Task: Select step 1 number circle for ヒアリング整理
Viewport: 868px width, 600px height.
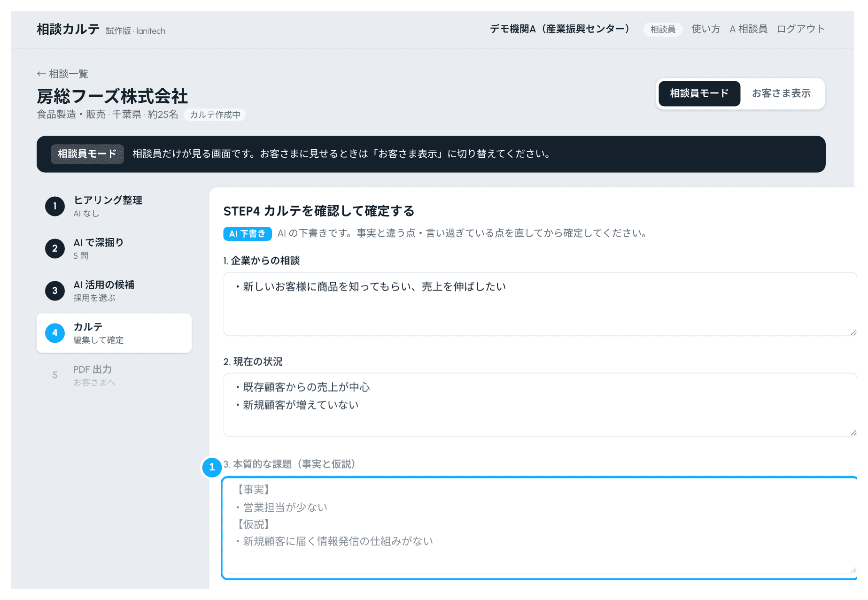Action: [55, 206]
